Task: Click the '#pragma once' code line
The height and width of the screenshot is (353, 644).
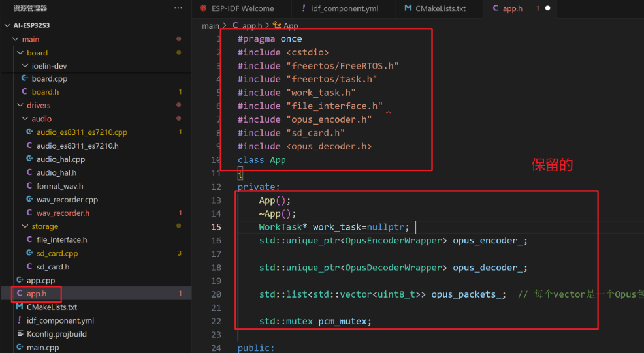Action: coord(270,39)
